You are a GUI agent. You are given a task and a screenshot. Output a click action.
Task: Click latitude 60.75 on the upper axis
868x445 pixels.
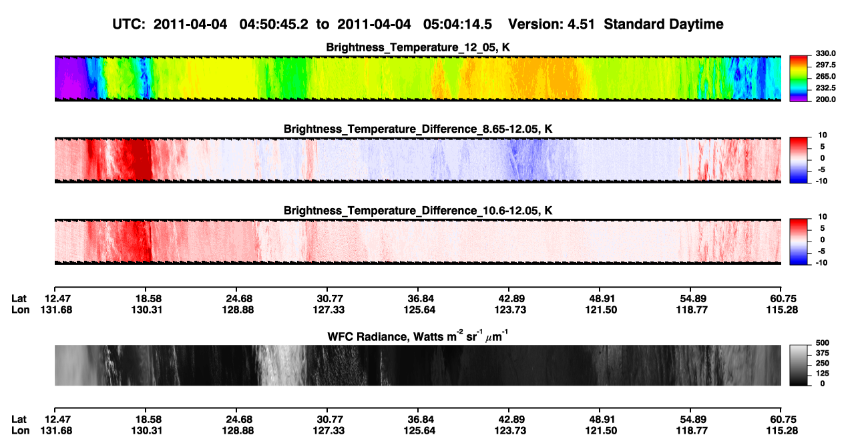pyautogui.click(x=781, y=298)
